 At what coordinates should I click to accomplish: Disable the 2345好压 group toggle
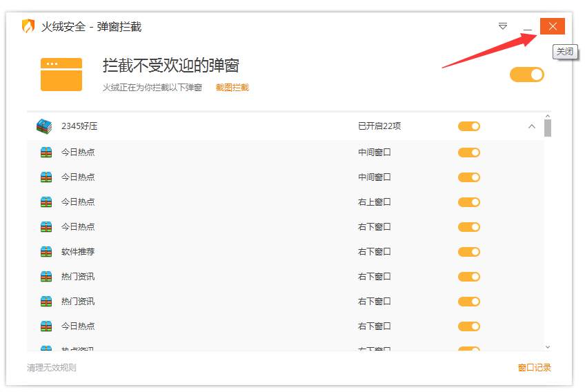[469, 126]
